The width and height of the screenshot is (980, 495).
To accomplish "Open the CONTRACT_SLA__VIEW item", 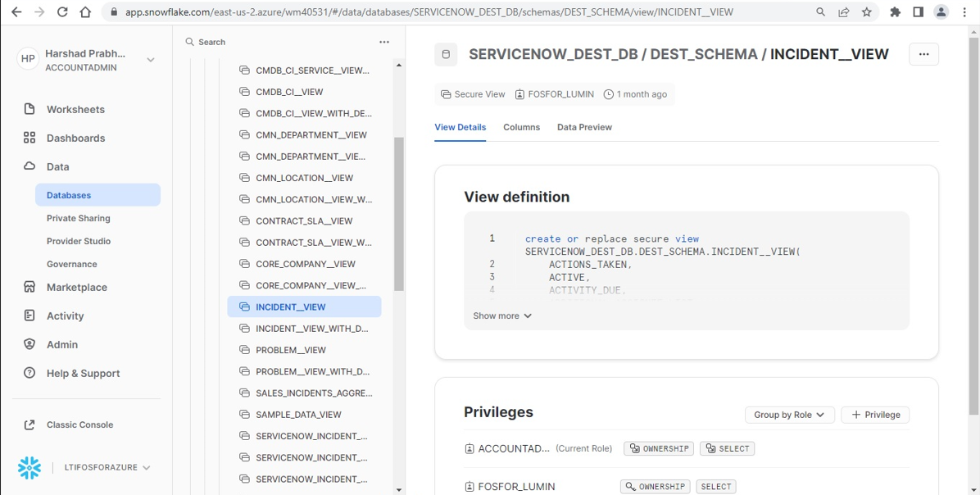I will pyautogui.click(x=304, y=221).
